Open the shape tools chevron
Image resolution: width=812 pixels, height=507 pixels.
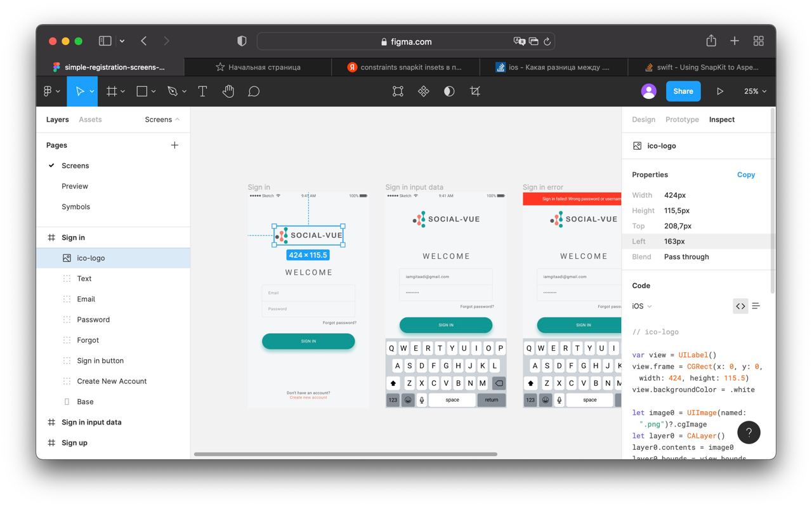[154, 91]
